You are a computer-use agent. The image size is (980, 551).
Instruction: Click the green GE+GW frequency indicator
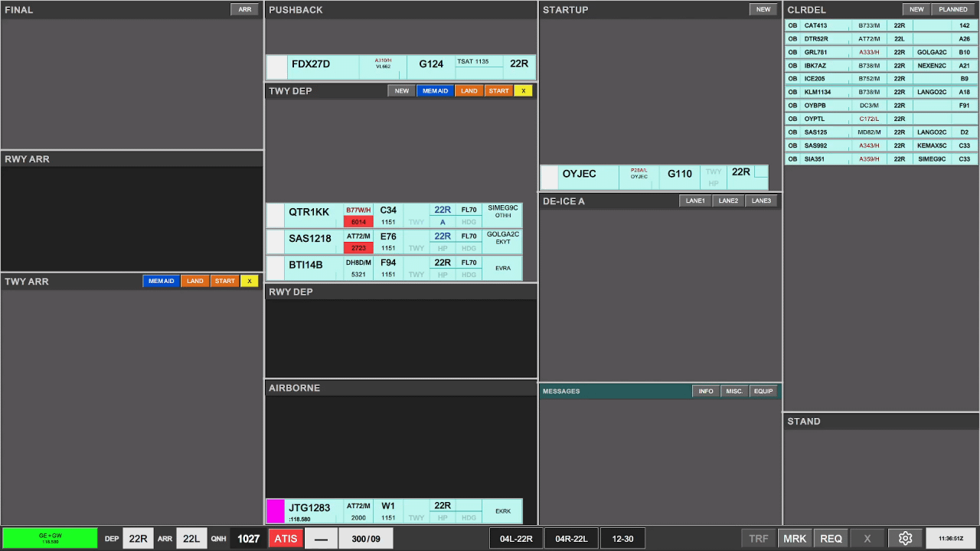(50, 538)
